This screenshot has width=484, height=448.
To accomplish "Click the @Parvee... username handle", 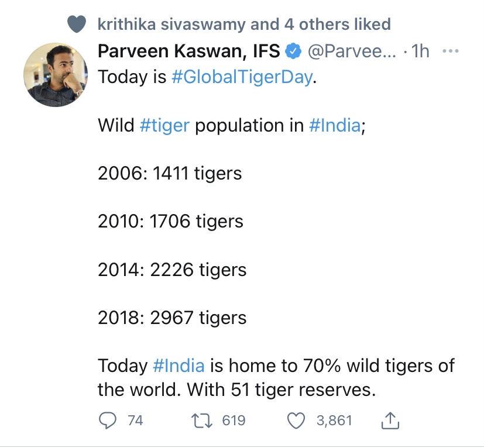I will 352,51.
